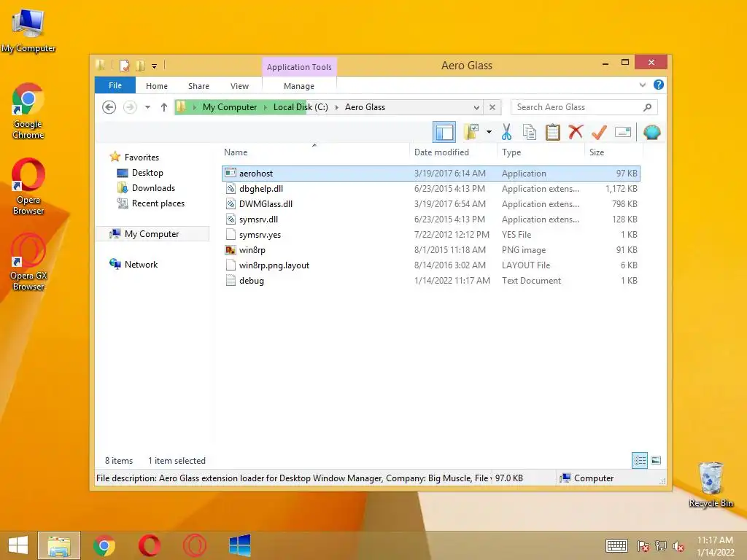Expand the ribbon with the chevron arrow
This screenshot has width=747, height=560.
[x=642, y=85]
